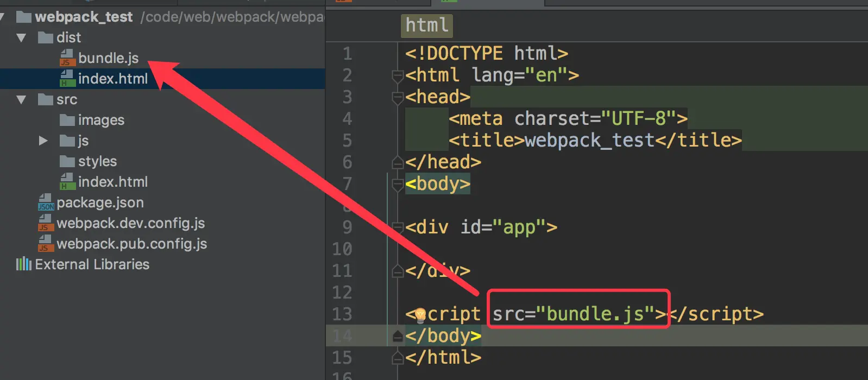Screen dimensions: 868x380
Task: Click the package.json file icon
Action: tap(46, 202)
